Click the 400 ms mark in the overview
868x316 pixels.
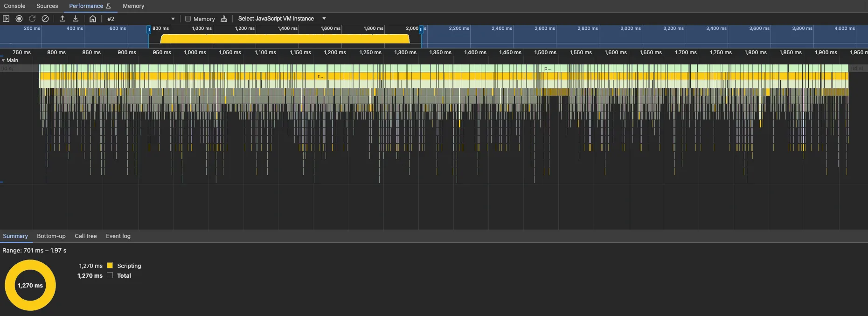coord(75,28)
